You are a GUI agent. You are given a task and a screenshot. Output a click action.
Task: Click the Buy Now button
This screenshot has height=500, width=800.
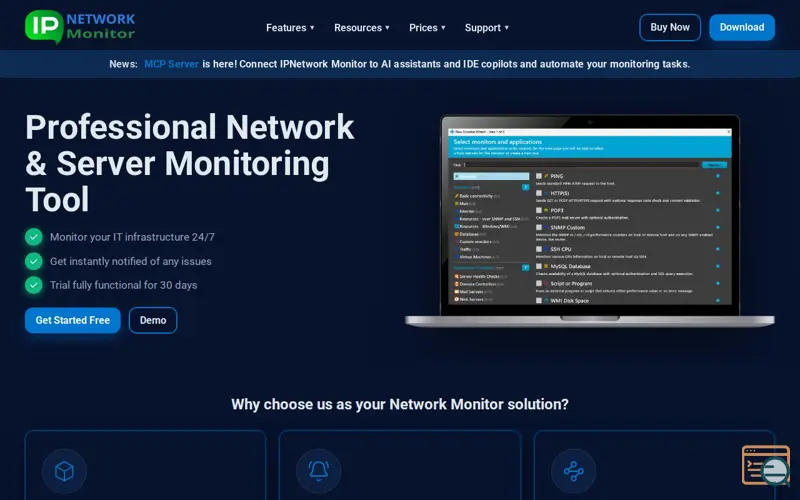pos(670,27)
